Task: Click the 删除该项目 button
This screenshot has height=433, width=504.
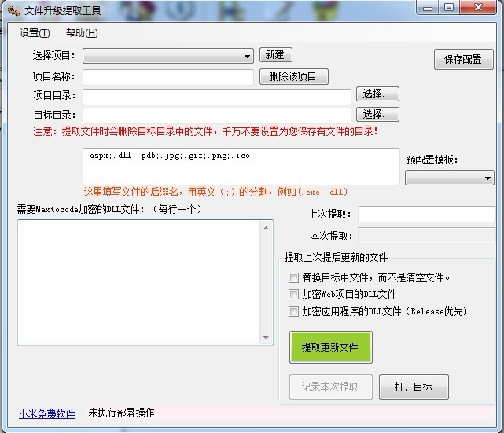Action: 292,77
